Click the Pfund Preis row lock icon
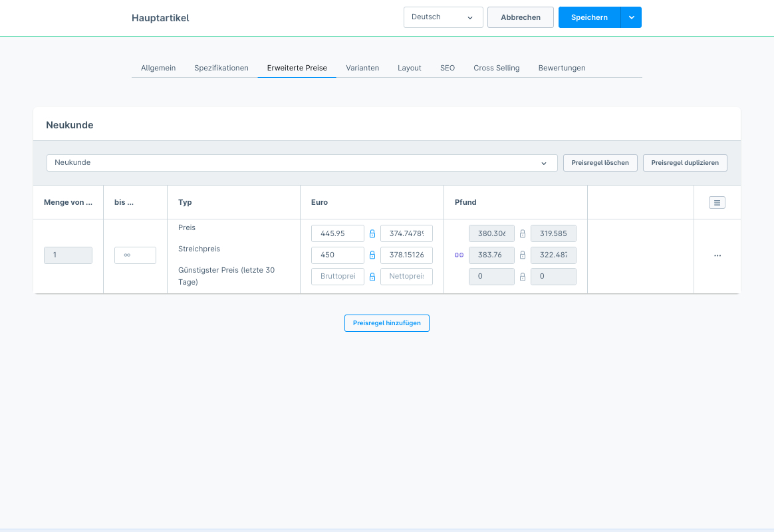 (523, 233)
